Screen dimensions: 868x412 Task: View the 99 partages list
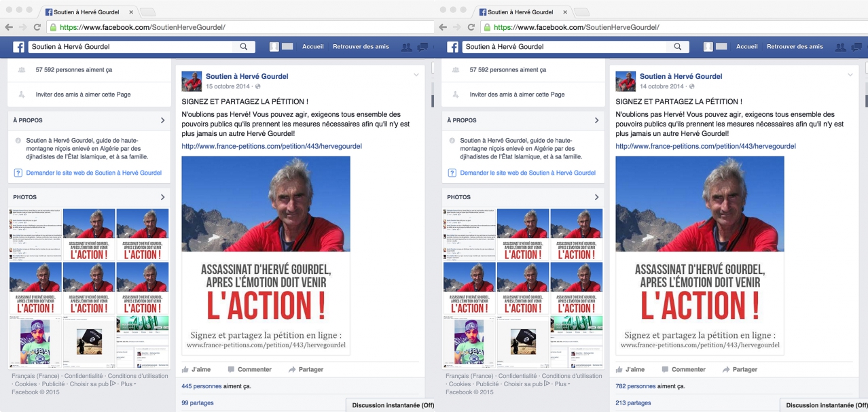point(198,403)
